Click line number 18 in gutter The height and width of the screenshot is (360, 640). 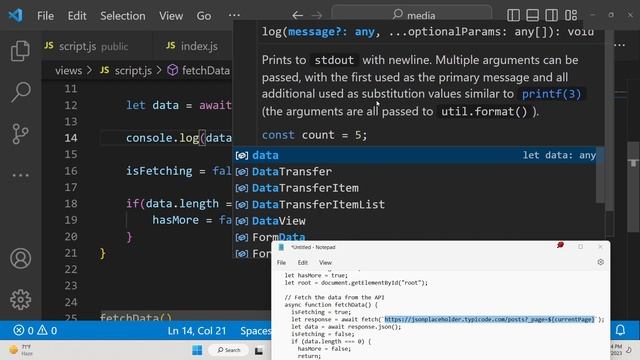click(x=71, y=203)
